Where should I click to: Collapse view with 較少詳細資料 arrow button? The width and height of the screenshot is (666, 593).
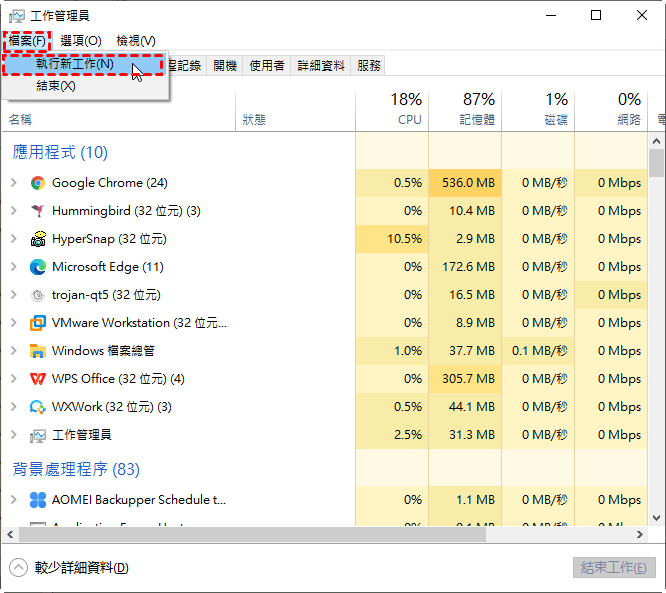(19, 568)
